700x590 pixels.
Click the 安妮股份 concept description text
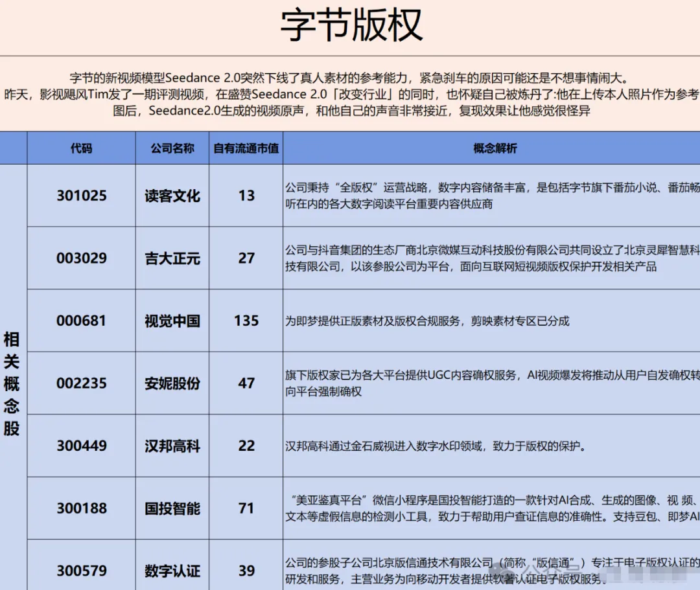coord(493,383)
